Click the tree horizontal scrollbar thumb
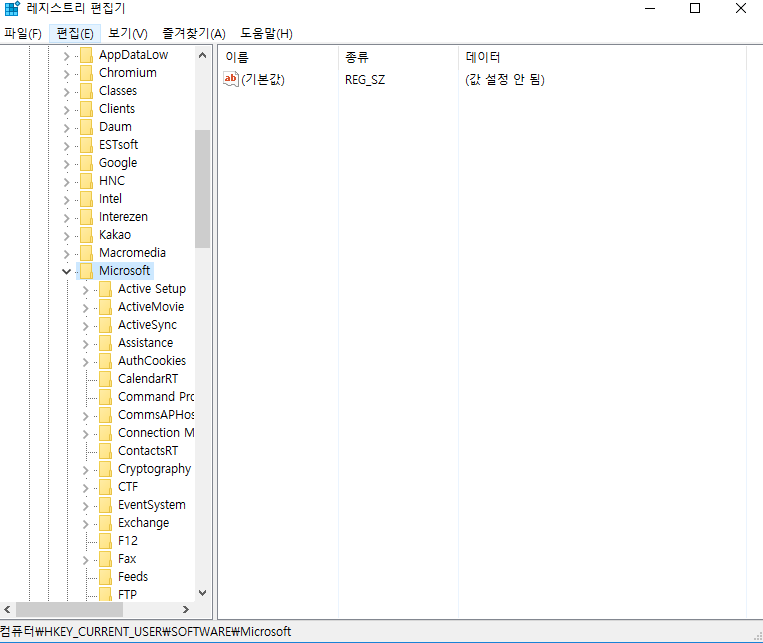The image size is (763, 643). click(x=70, y=609)
